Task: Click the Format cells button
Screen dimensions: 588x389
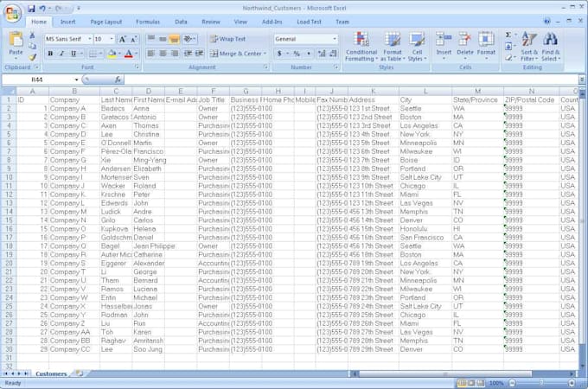Action: (486, 47)
